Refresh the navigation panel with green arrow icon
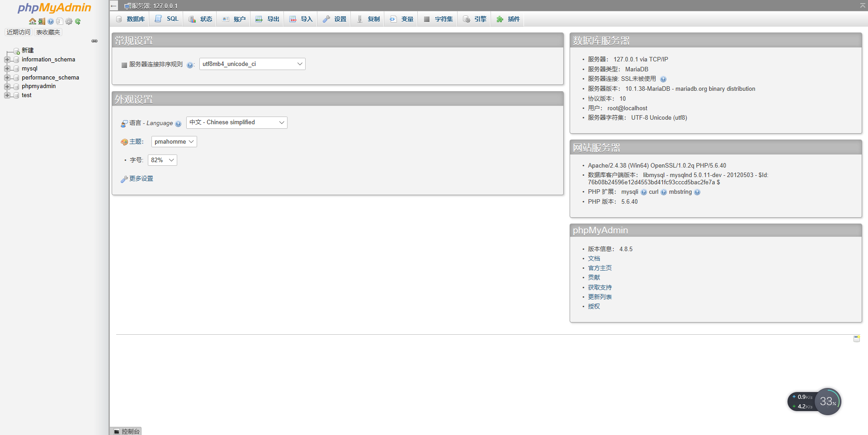The width and height of the screenshot is (868, 435). pyautogui.click(x=78, y=21)
